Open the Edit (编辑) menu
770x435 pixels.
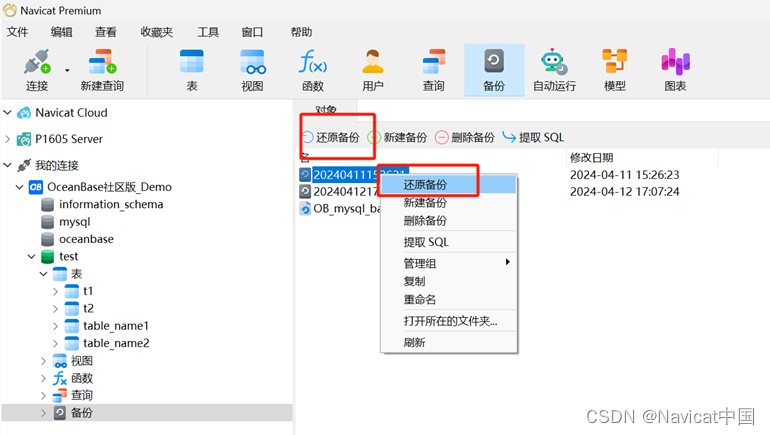click(61, 32)
